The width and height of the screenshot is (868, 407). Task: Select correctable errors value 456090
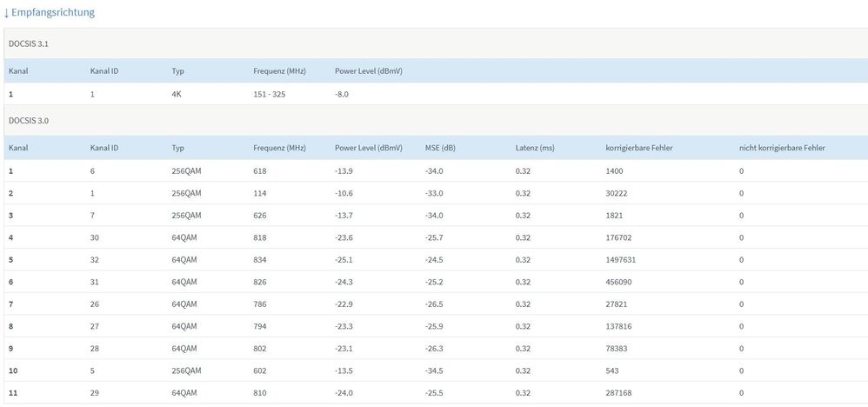coord(618,282)
